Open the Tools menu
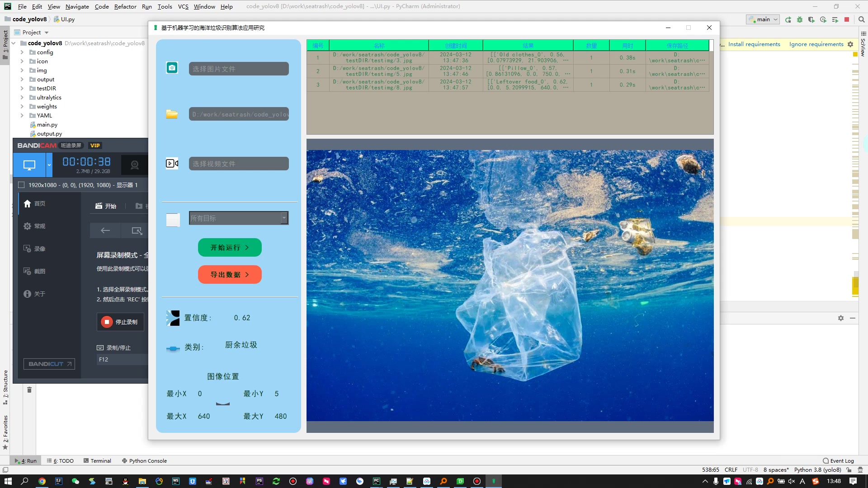This screenshot has width=868, height=488. pos(165,6)
